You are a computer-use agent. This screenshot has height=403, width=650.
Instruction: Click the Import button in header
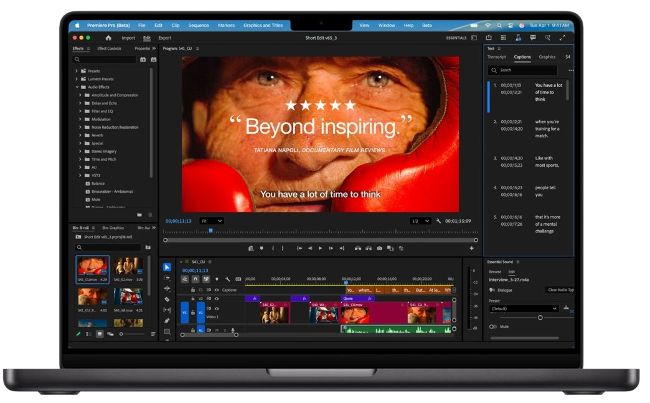[x=130, y=37]
